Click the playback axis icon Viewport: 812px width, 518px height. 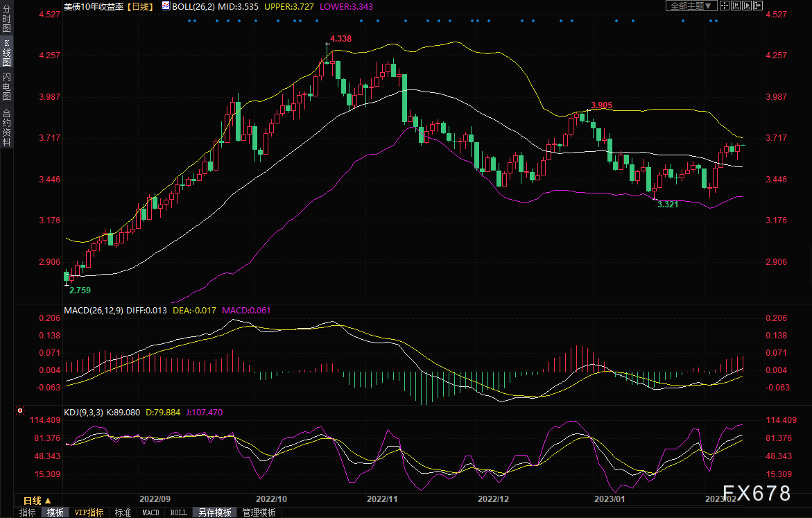pos(747,6)
